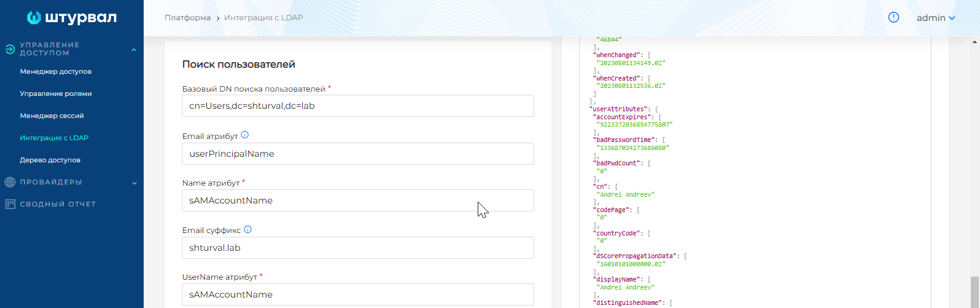
Task: Open the notification alert icon in header
Action: 893,18
